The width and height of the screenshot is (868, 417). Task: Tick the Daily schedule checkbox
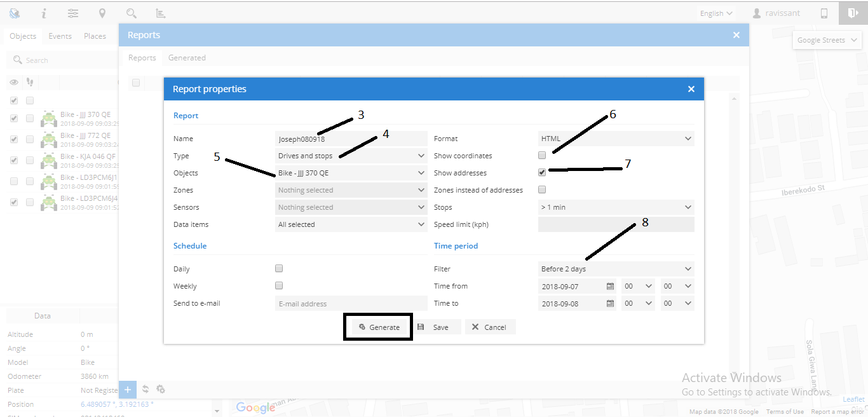point(279,268)
